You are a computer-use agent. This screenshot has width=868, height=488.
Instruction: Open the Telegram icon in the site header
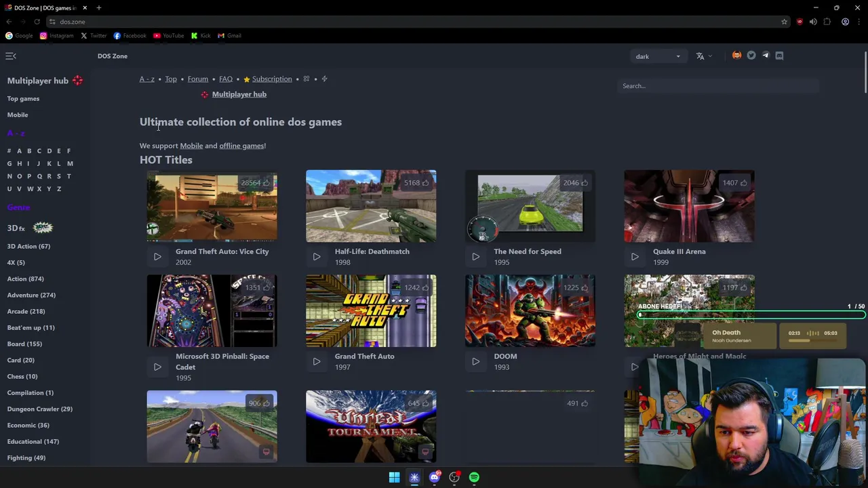766,56
